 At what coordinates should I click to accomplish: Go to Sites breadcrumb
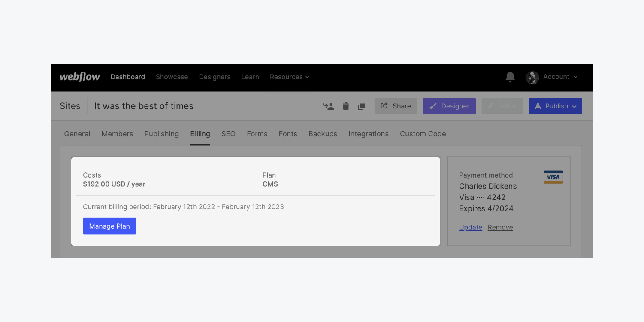click(x=70, y=106)
